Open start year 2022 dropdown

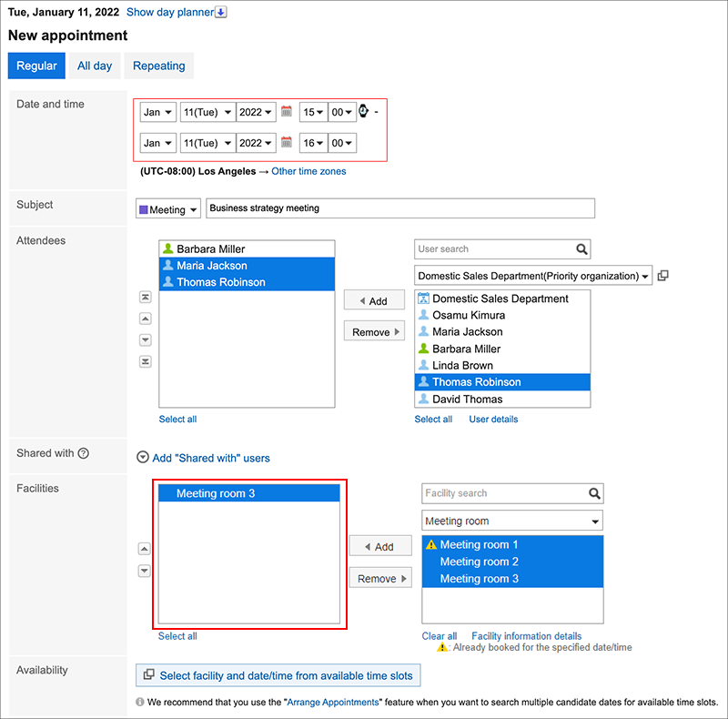pyautogui.click(x=256, y=112)
